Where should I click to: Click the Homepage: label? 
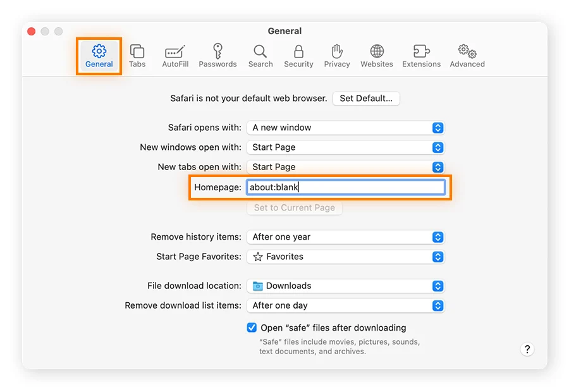point(217,187)
